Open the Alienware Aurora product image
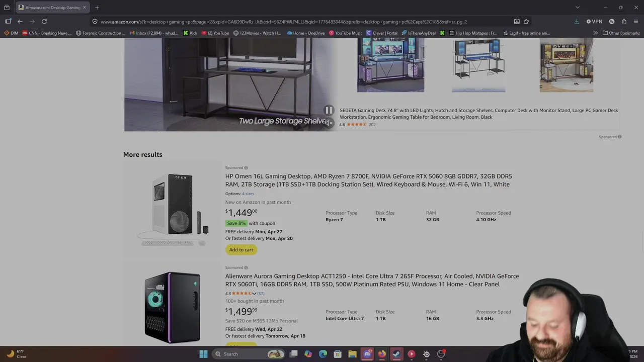This screenshot has width=644, height=362. (x=172, y=307)
